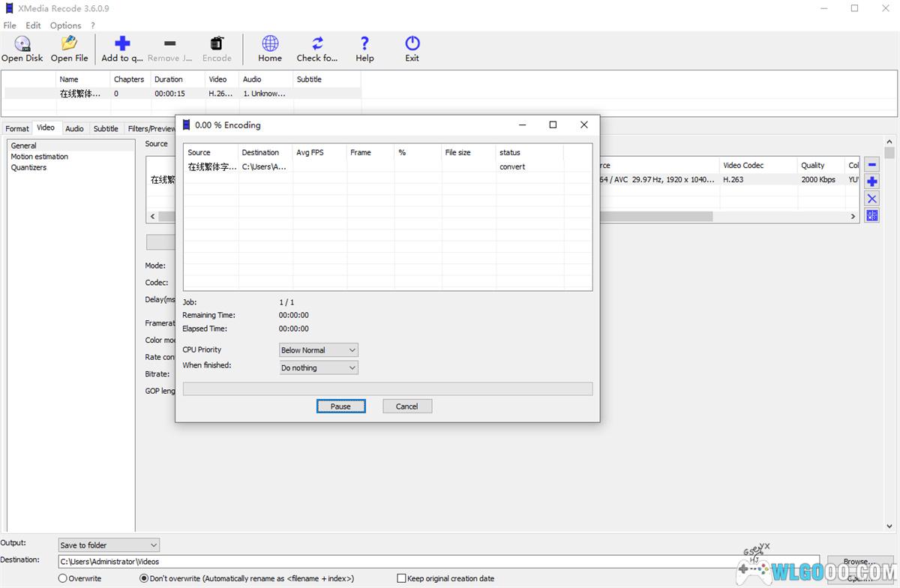
Task: Click the Exit power icon
Action: coord(412,44)
